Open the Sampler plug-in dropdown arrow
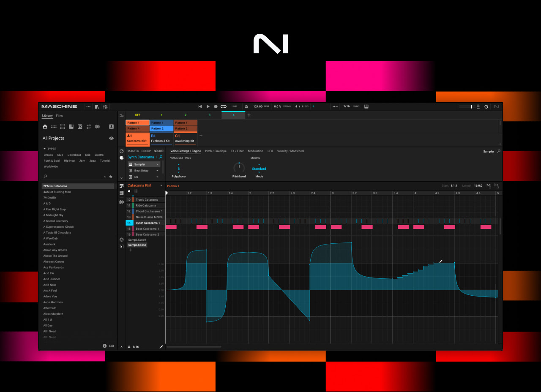Screen dimensions: 541x392 click(158, 164)
